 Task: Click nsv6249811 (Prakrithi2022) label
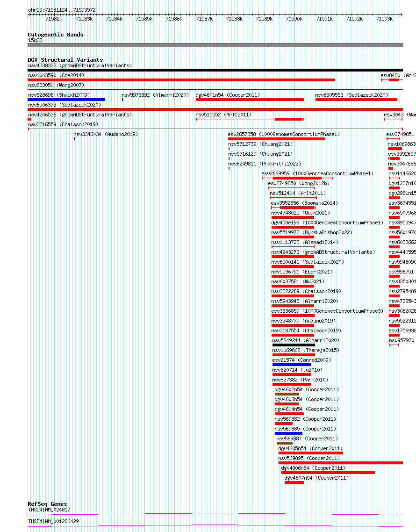pos(265,164)
